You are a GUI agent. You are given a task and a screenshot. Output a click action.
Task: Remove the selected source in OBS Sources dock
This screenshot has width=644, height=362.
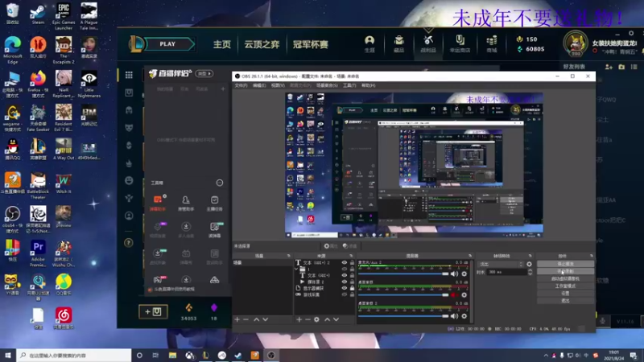308,319
